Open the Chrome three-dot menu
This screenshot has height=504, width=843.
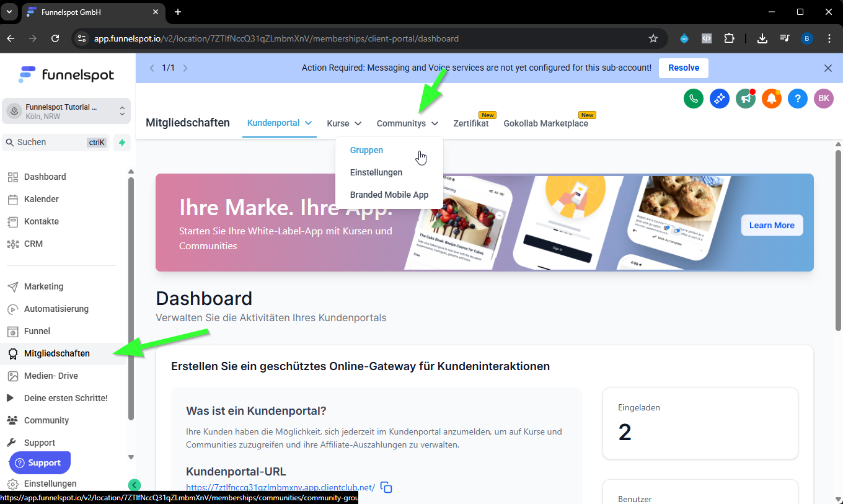[829, 38]
